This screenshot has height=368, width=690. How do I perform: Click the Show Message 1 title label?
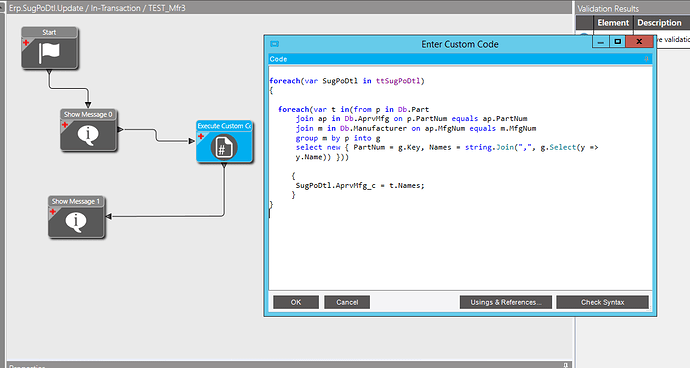click(x=76, y=201)
